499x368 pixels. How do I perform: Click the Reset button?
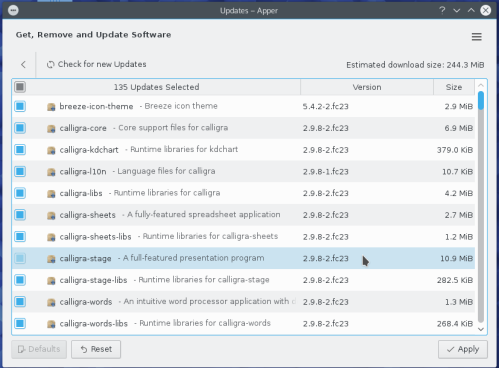point(96,349)
